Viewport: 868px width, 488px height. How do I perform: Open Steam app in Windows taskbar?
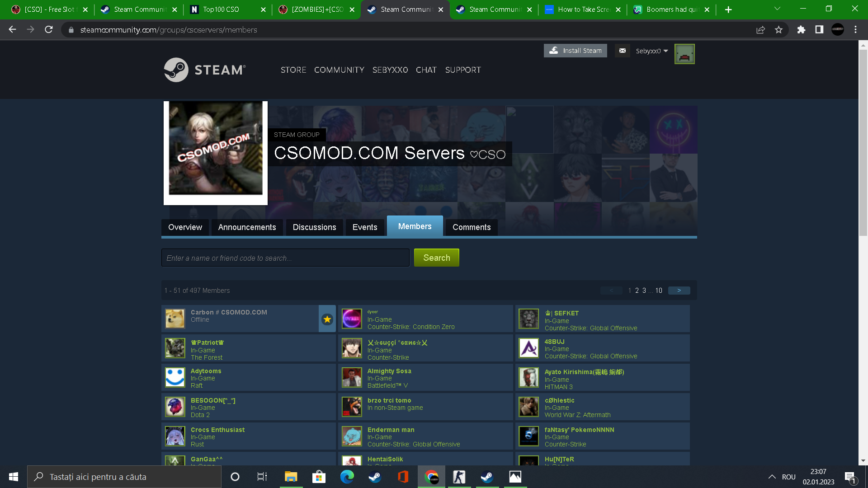point(375,477)
